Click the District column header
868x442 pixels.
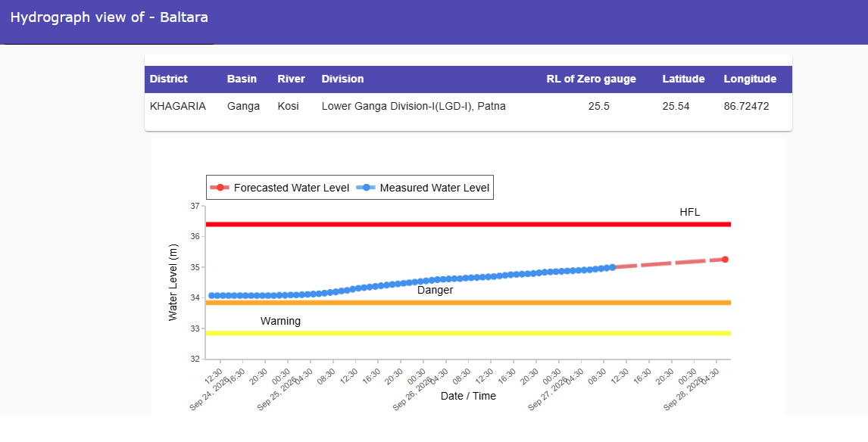tap(169, 79)
